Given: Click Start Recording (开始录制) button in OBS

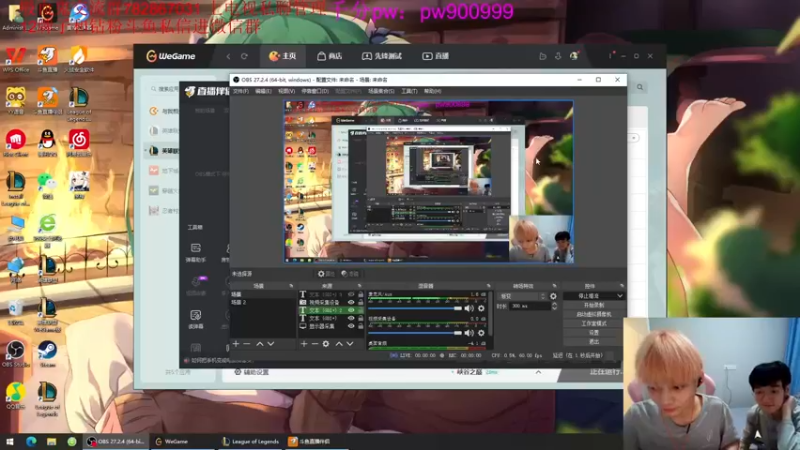Looking at the screenshot, I should [x=593, y=305].
